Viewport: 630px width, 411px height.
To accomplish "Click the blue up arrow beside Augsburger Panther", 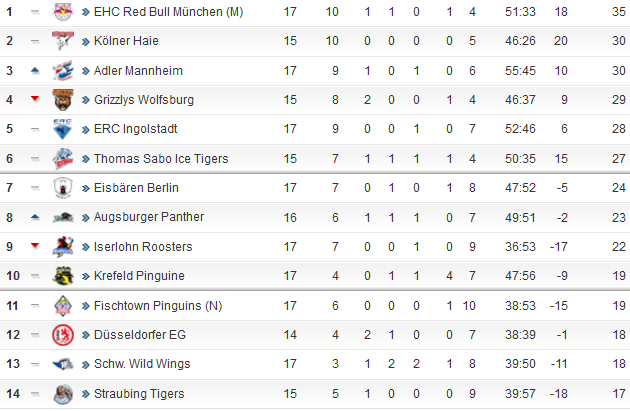I will click(35, 217).
